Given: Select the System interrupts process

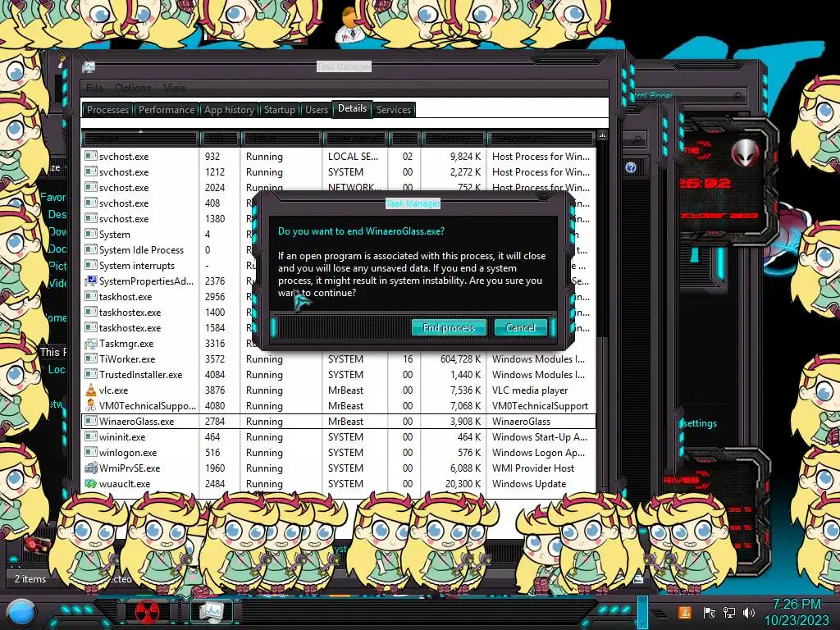Looking at the screenshot, I should click(x=137, y=266).
